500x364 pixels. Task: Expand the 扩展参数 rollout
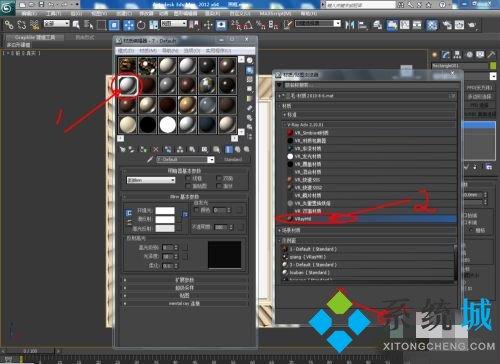(185, 280)
